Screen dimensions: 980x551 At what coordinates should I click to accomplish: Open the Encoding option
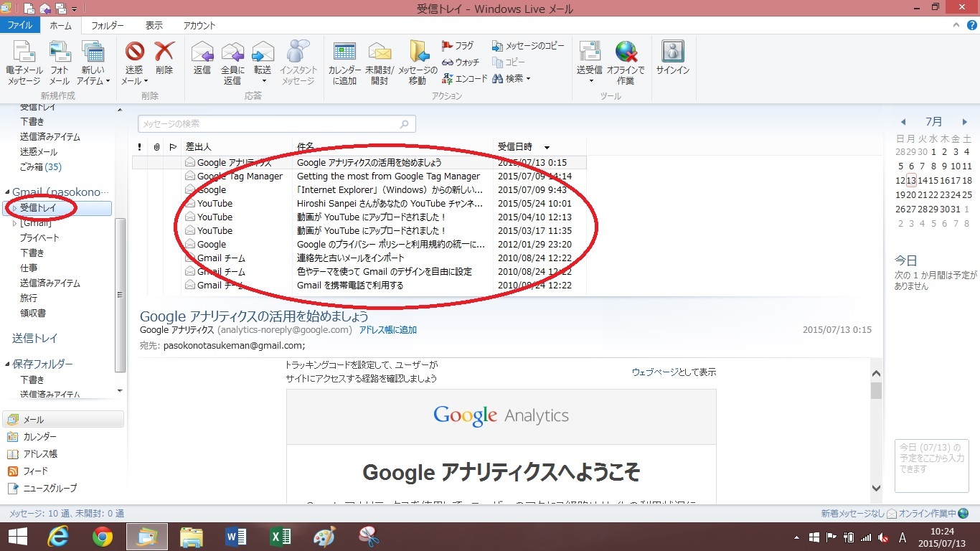(464, 79)
